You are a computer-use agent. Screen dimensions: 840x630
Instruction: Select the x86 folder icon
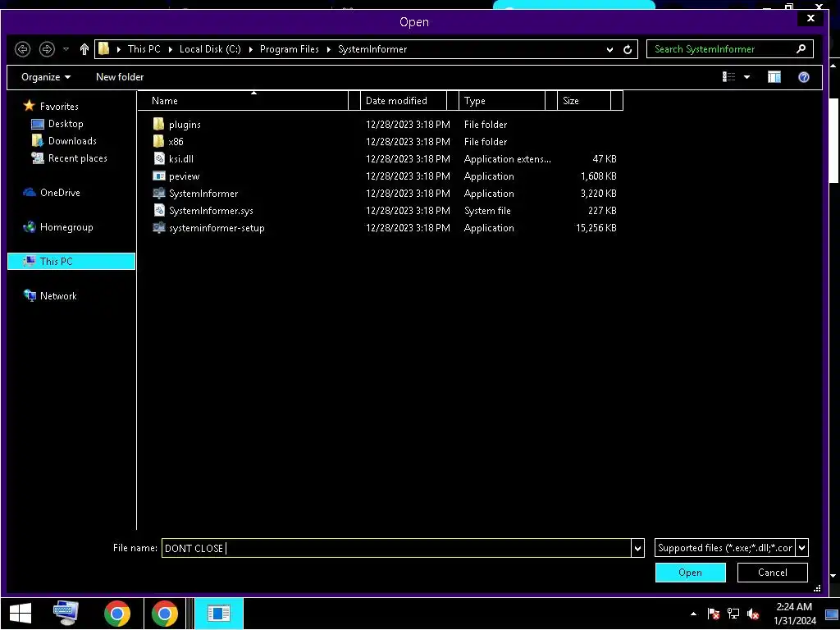coord(158,141)
